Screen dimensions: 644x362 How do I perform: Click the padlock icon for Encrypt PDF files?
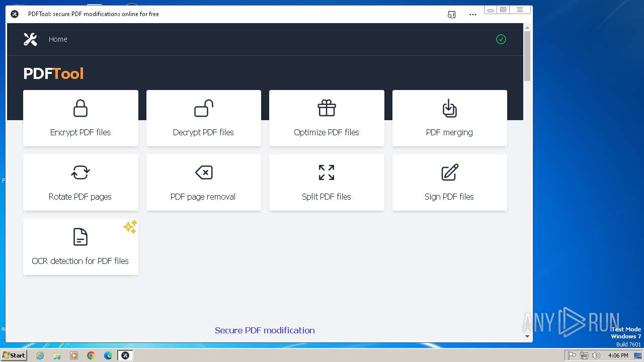[80, 108]
